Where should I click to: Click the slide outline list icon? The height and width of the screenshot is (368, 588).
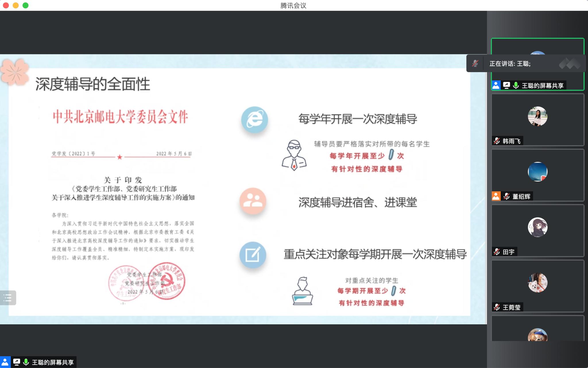coord(8,298)
